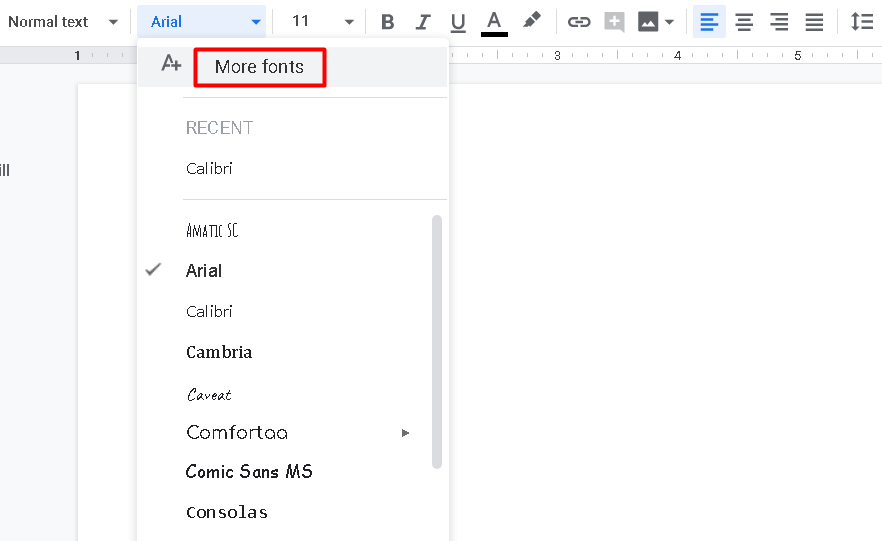Viewport: 882px width, 541px height.
Task: Open the highlight color tool
Action: pos(532,21)
